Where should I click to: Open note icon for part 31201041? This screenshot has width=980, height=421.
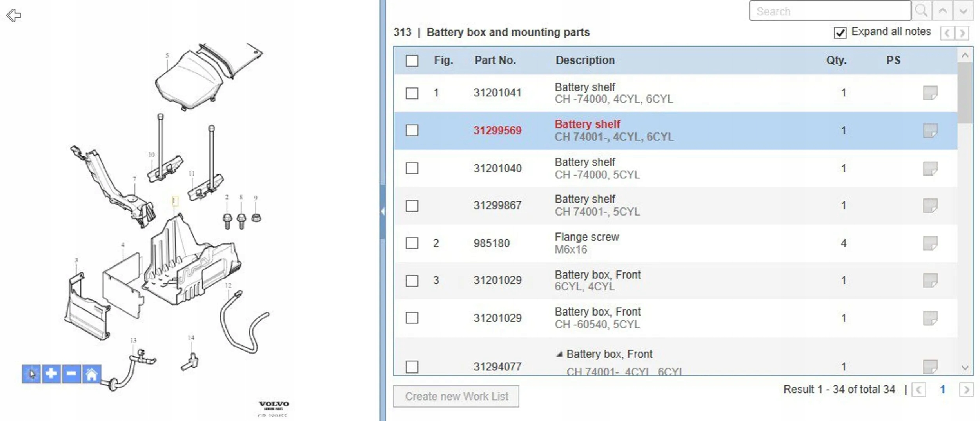tap(930, 93)
